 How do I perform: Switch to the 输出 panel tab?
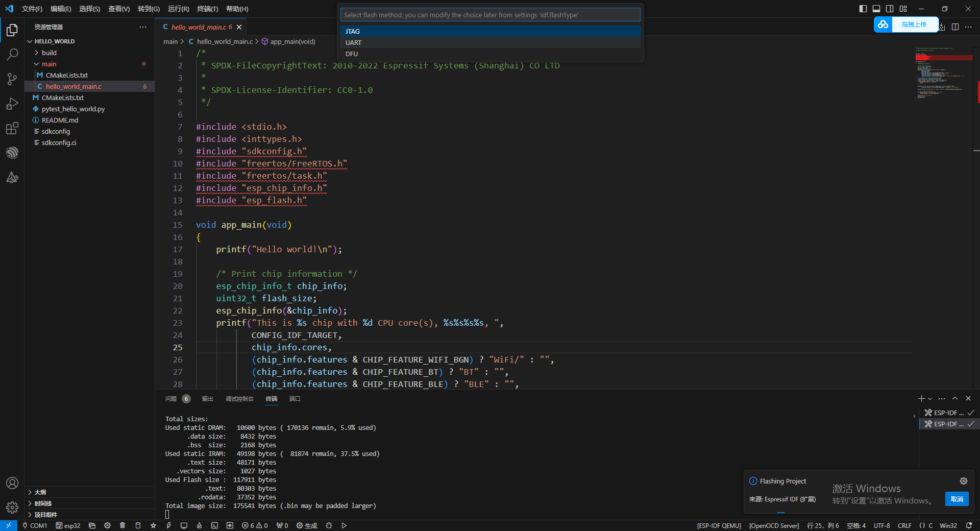coord(207,399)
